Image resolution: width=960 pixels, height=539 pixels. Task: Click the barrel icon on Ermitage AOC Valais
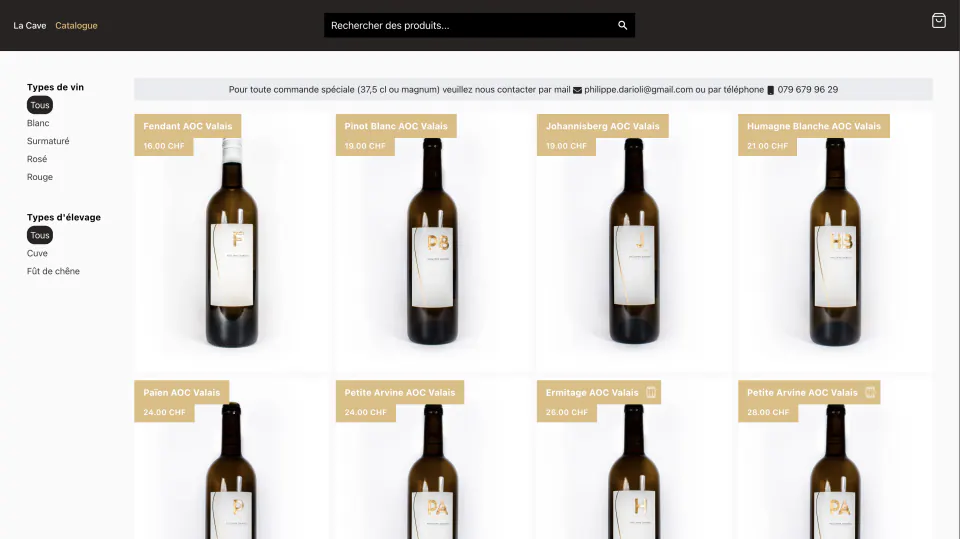click(x=651, y=393)
